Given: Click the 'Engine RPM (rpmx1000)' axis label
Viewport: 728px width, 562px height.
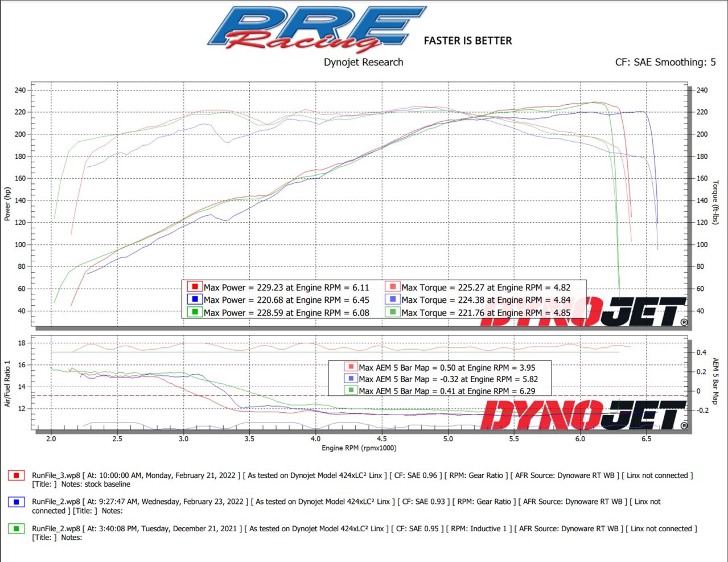Looking at the screenshot, I should pos(359,448).
